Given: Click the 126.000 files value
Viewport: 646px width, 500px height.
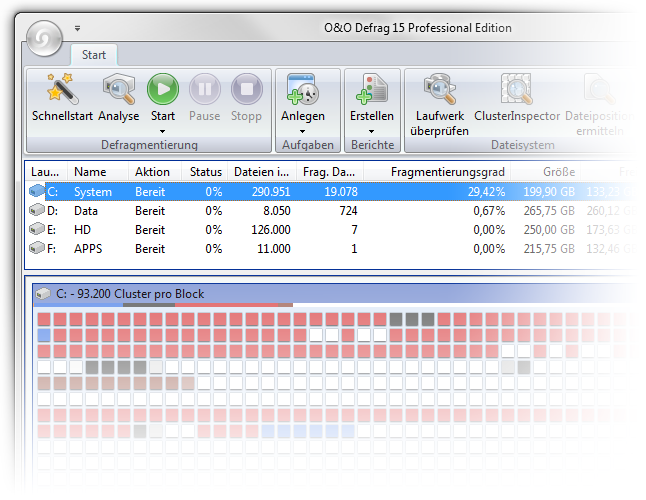Looking at the screenshot, I should click(x=271, y=230).
